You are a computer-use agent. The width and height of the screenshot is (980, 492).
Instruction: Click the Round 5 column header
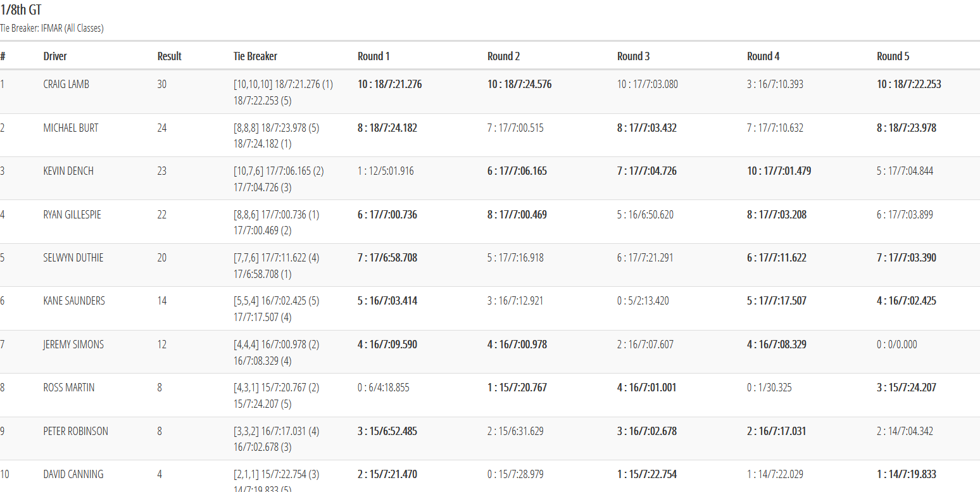pos(893,56)
